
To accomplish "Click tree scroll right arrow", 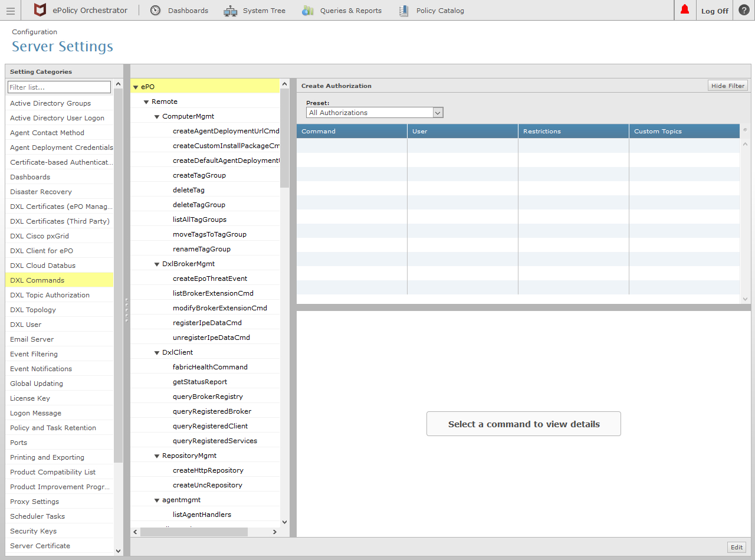I will pos(274,532).
